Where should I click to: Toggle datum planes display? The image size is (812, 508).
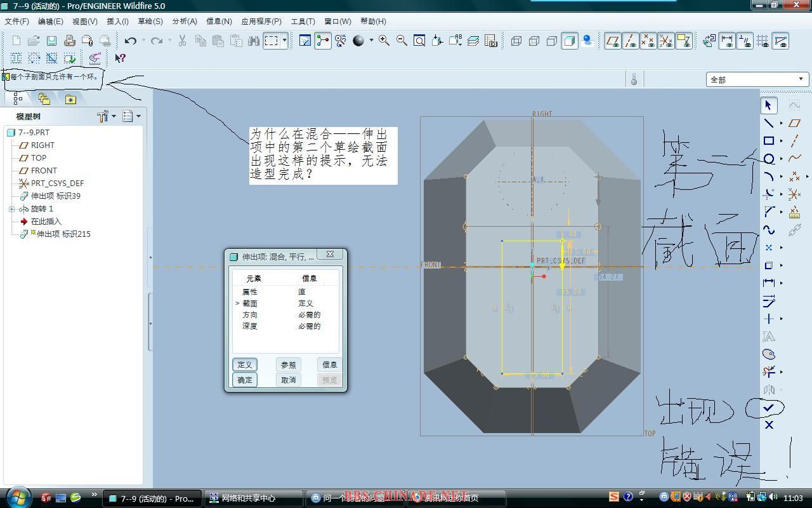[613, 41]
